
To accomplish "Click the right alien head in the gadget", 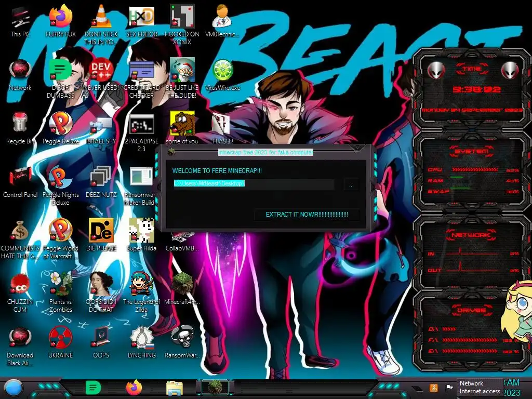I will click(510, 70).
